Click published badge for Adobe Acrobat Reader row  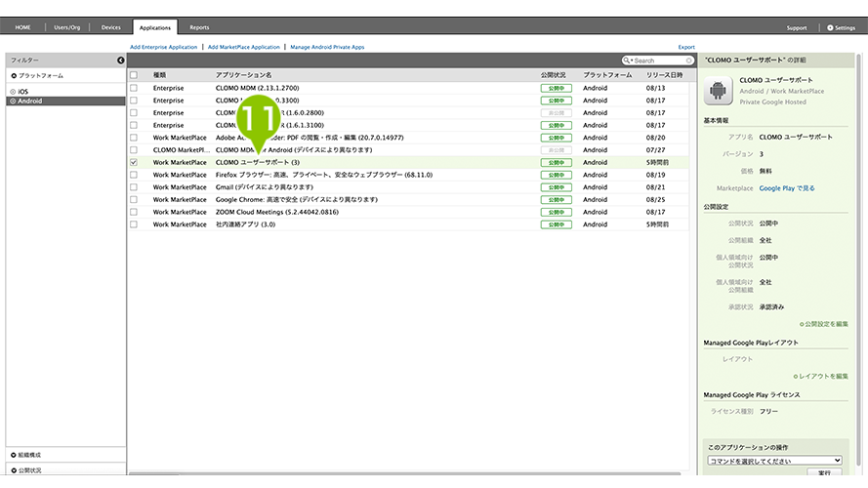(x=556, y=138)
